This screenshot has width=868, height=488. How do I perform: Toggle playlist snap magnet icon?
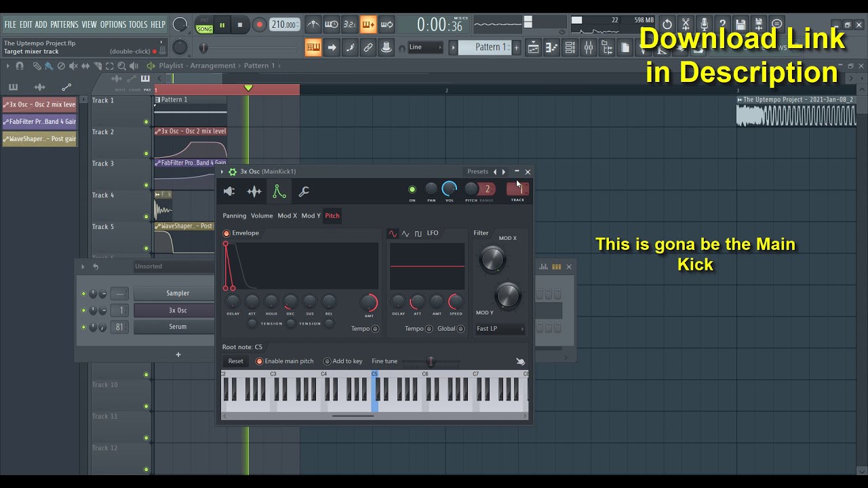point(20,66)
